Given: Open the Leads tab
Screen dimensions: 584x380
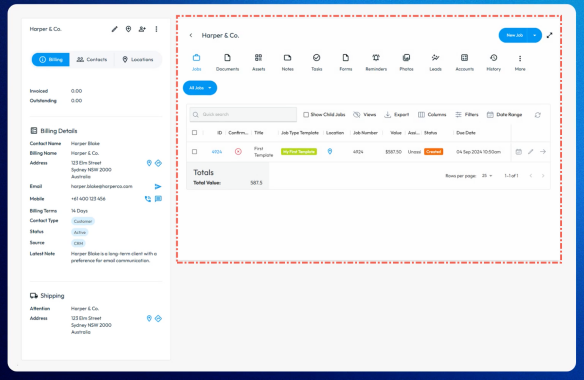Looking at the screenshot, I should point(435,62).
